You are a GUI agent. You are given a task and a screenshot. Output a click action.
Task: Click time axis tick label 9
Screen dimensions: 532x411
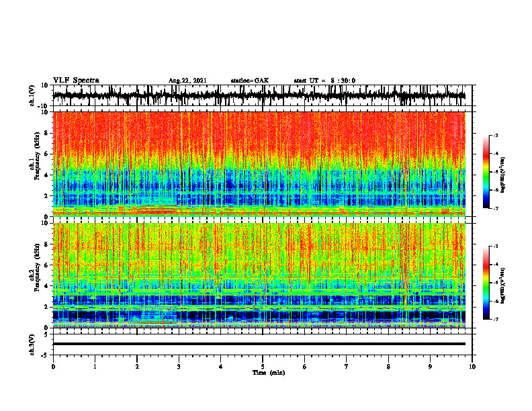430,367
